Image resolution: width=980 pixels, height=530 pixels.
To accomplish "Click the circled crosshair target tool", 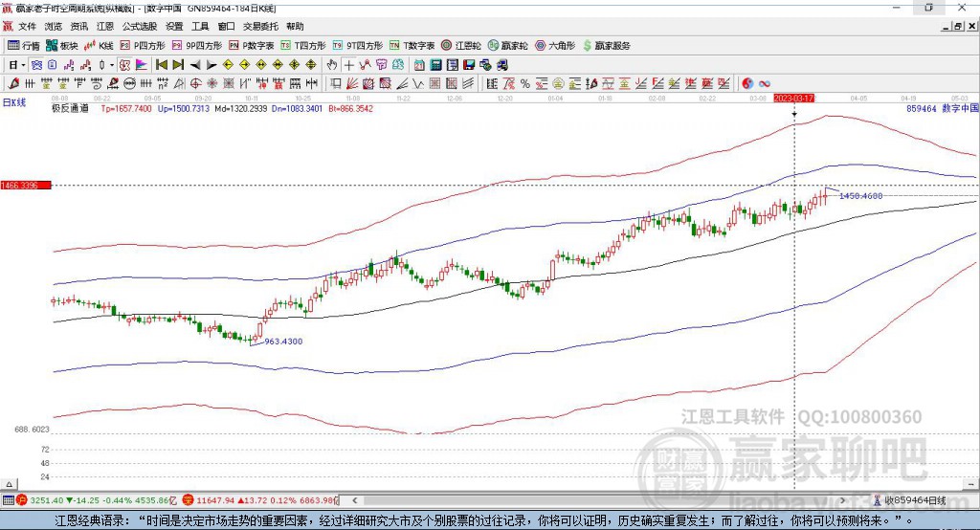I will click(x=195, y=83).
